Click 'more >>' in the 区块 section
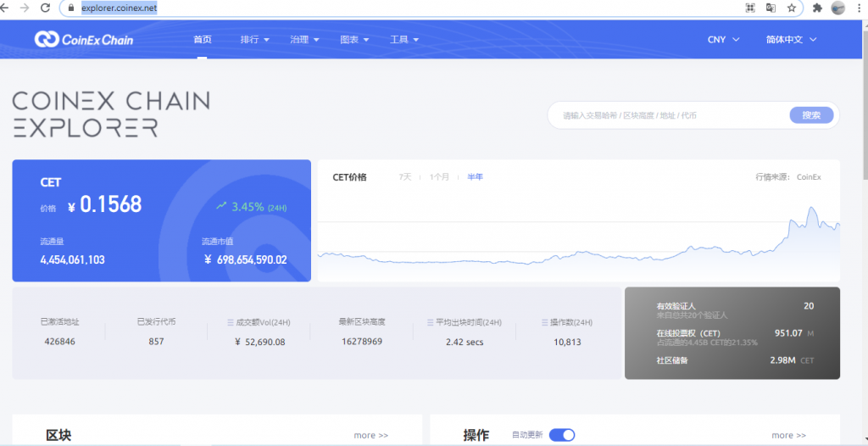Screen dimensions: 868x446 click(x=370, y=435)
